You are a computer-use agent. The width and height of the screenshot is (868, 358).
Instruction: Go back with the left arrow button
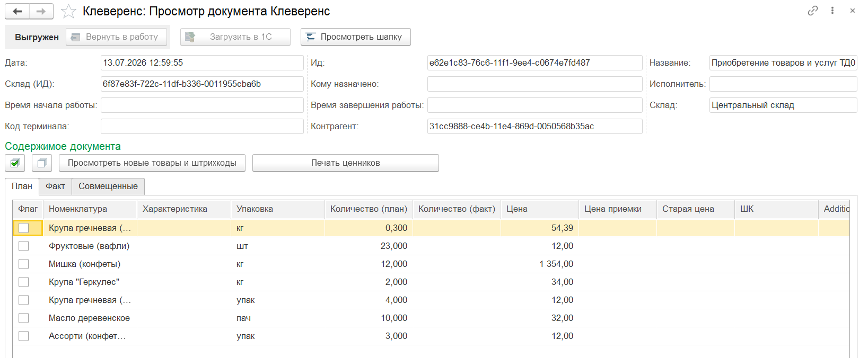coord(17,11)
